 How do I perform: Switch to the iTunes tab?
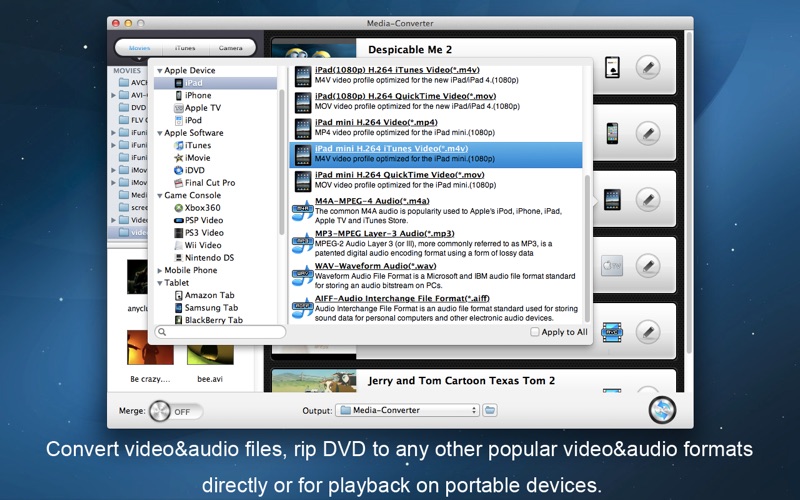185,48
